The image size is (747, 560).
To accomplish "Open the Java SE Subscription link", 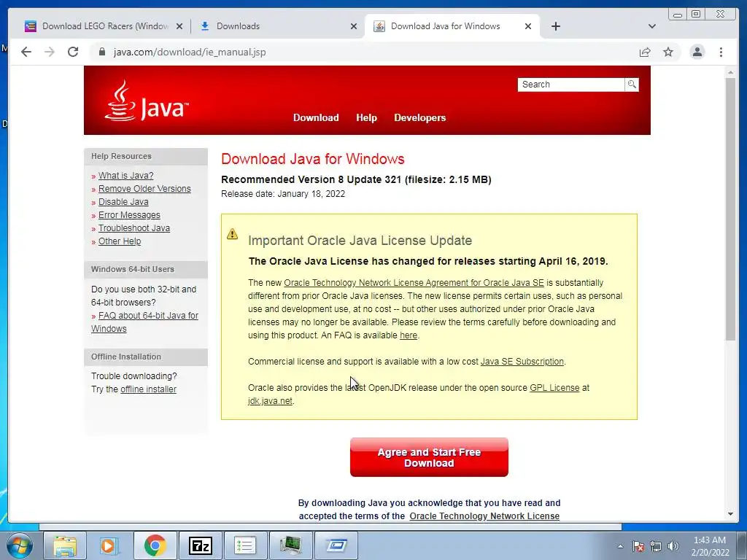I will [522, 362].
